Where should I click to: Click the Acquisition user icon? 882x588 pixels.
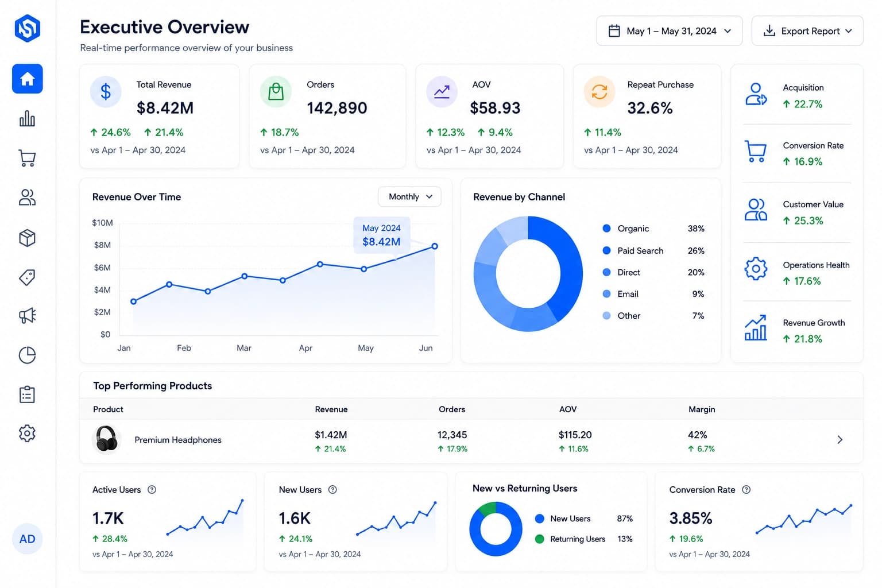(x=756, y=94)
